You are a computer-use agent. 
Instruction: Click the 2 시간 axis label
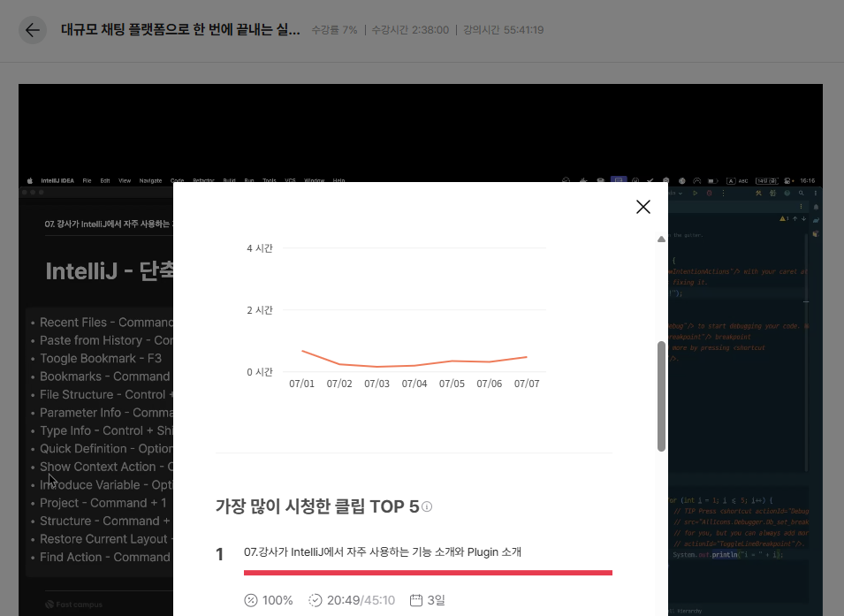click(x=260, y=310)
